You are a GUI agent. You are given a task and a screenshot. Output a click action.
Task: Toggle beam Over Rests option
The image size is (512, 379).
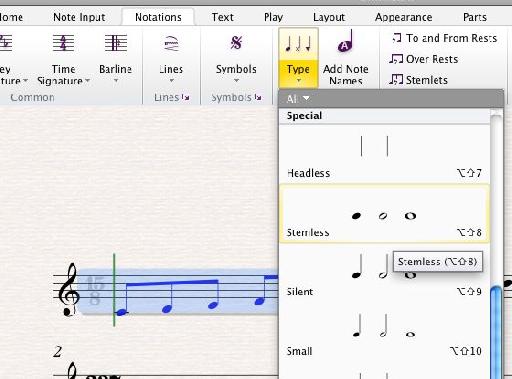(424, 59)
